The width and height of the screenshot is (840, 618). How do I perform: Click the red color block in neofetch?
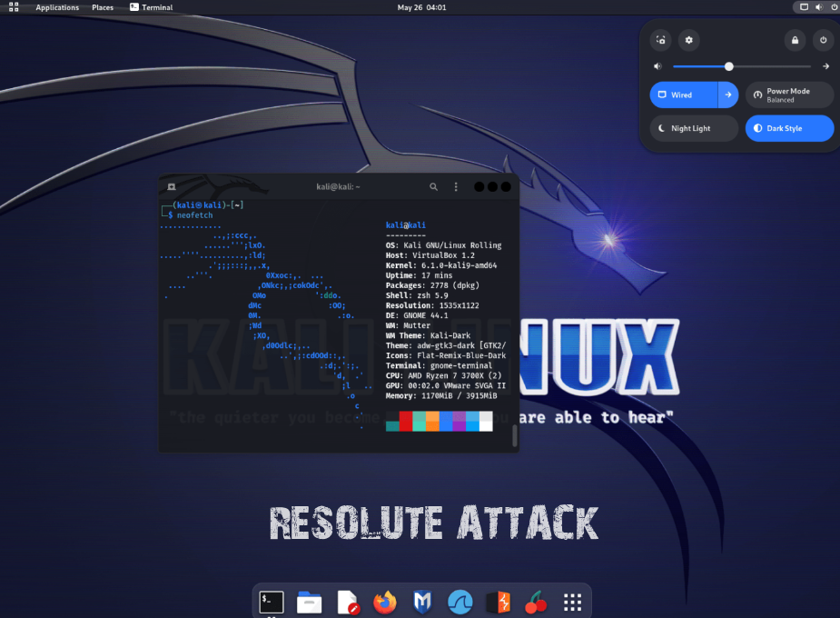tap(406, 422)
